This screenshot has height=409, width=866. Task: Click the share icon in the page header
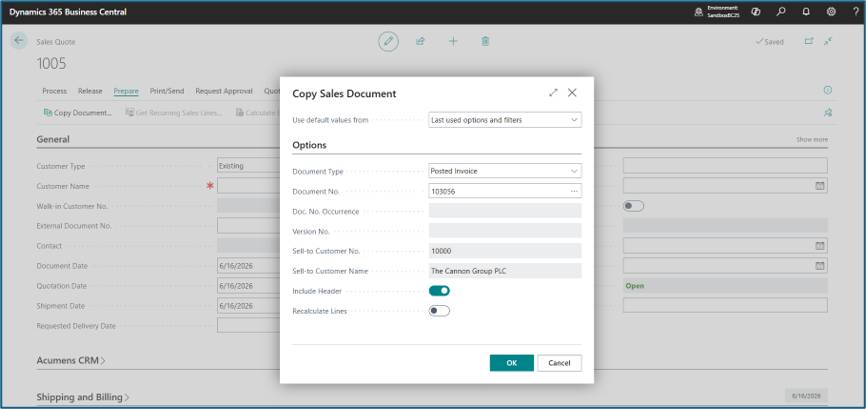click(420, 41)
